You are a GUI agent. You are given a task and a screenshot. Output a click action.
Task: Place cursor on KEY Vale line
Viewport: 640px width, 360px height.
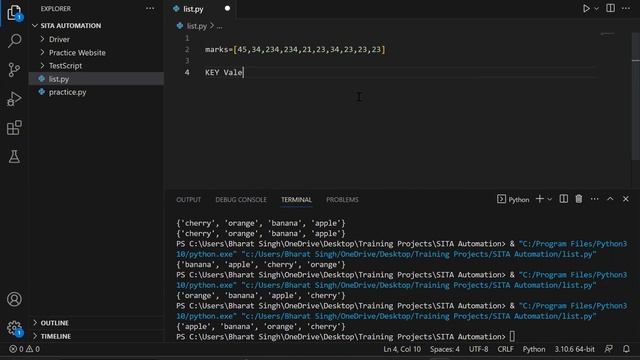pos(224,72)
